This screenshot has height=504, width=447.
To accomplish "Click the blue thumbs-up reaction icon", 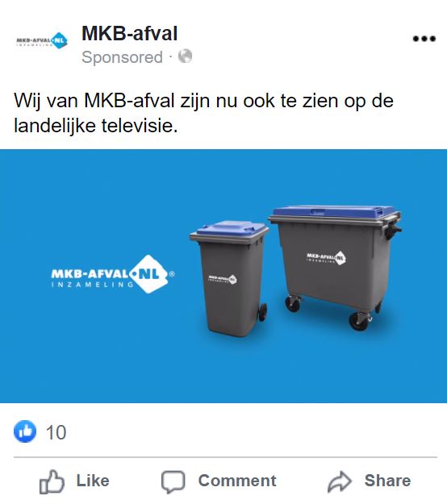I will point(25,431).
